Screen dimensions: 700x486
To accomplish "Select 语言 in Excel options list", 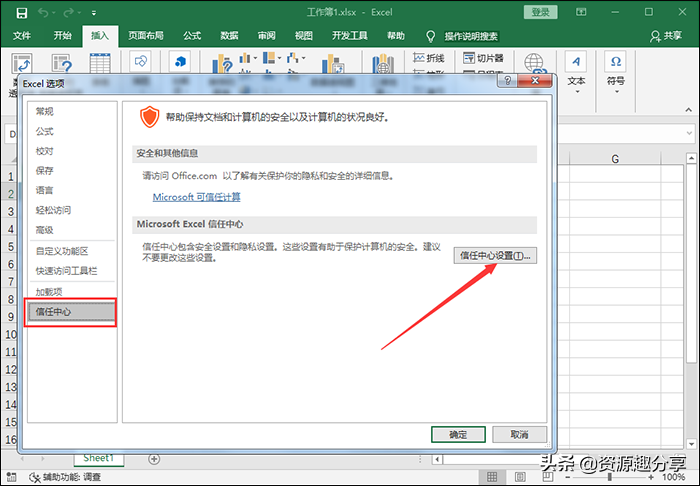I will pos(45,190).
